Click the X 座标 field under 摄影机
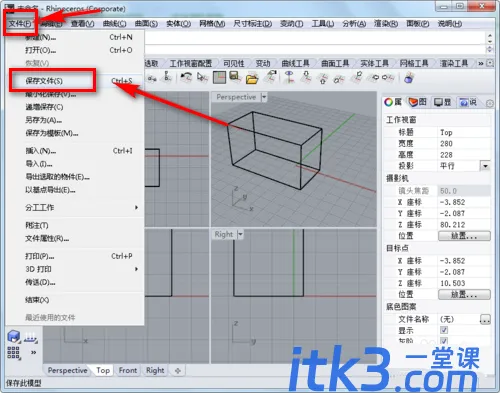Screen dimensions: 500x393 tap(463, 202)
